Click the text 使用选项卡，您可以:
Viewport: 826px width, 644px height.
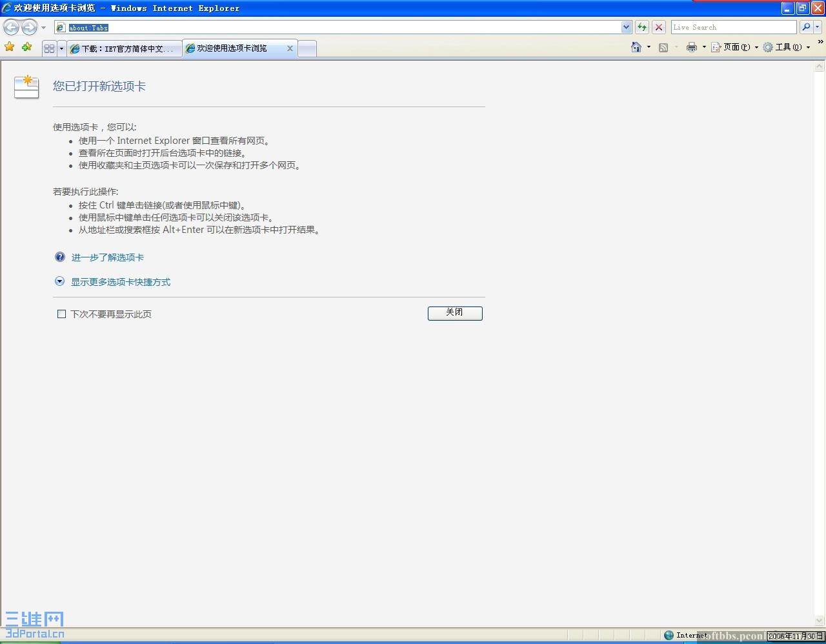click(x=95, y=127)
